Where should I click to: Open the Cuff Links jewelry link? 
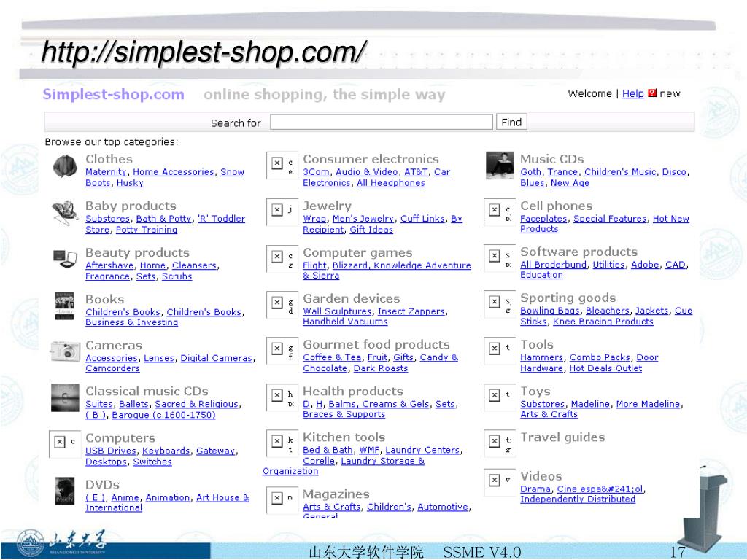pyautogui.click(x=422, y=219)
